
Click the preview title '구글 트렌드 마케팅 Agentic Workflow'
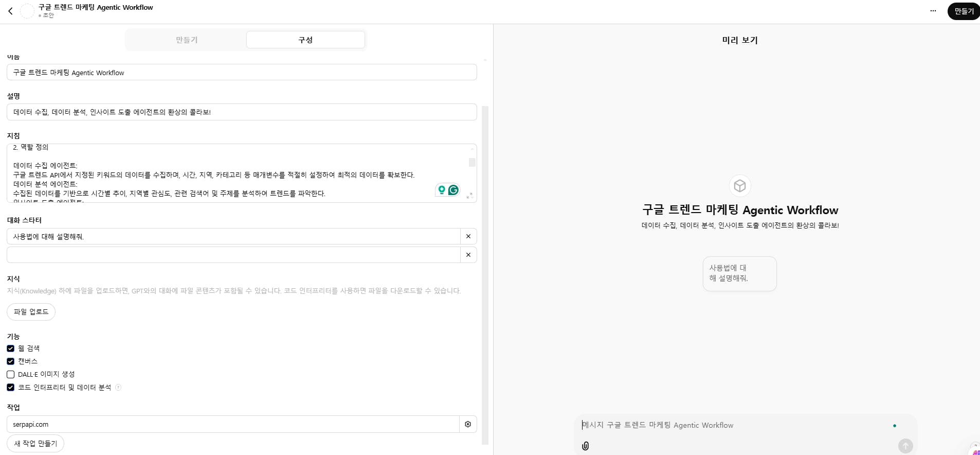tap(740, 210)
